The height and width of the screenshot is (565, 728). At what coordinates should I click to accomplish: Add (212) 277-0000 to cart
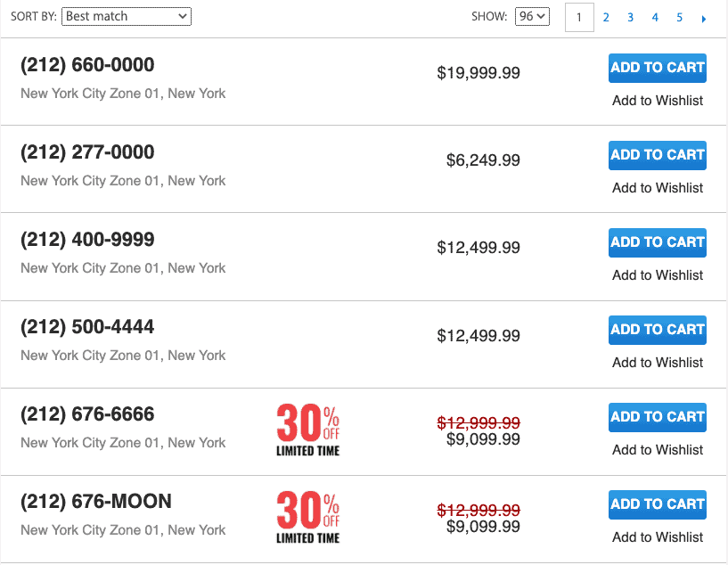(x=658, y=155)
